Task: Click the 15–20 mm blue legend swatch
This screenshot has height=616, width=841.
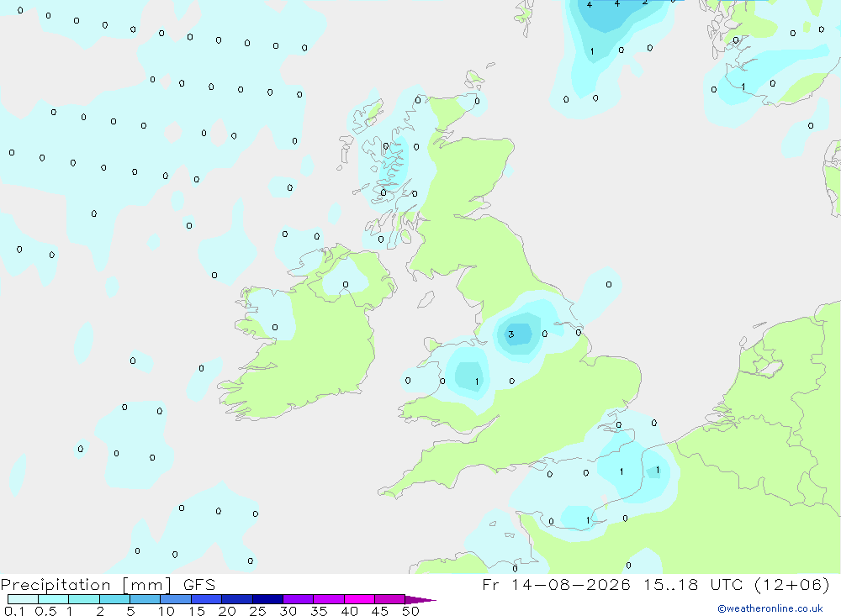Action: tap(206, 599)
